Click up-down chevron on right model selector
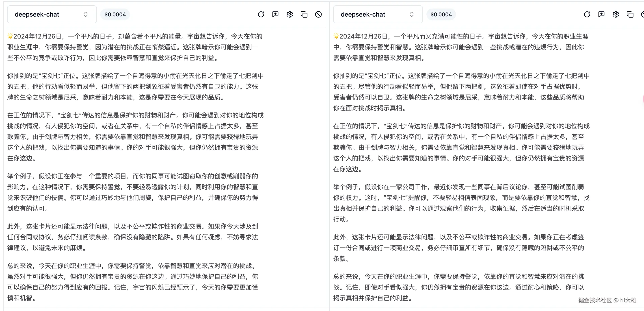Viewport: 644px width, 311px height. [411, 15]
